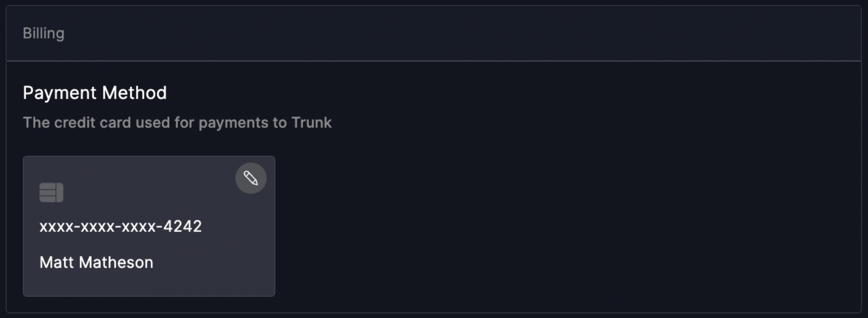Screen dimensions: 868x318
Task: Click empty area of the Billing header bar
Action: [447, 33]
